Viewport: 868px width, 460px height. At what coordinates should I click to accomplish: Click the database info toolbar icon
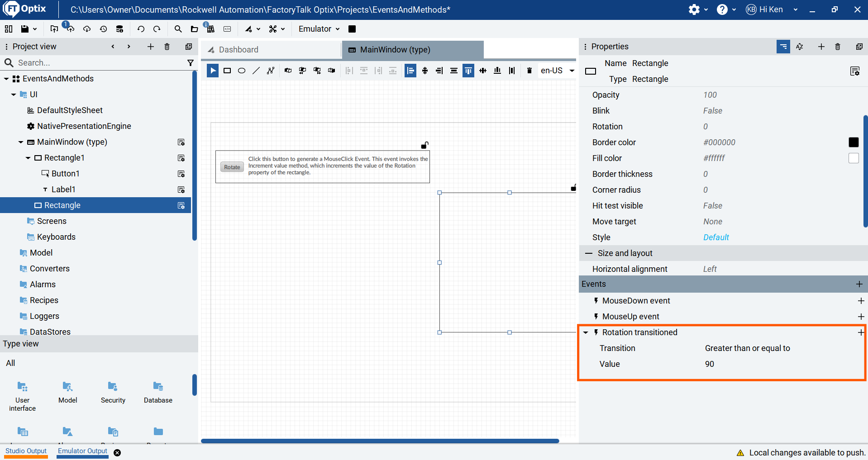tap(119, 29)
